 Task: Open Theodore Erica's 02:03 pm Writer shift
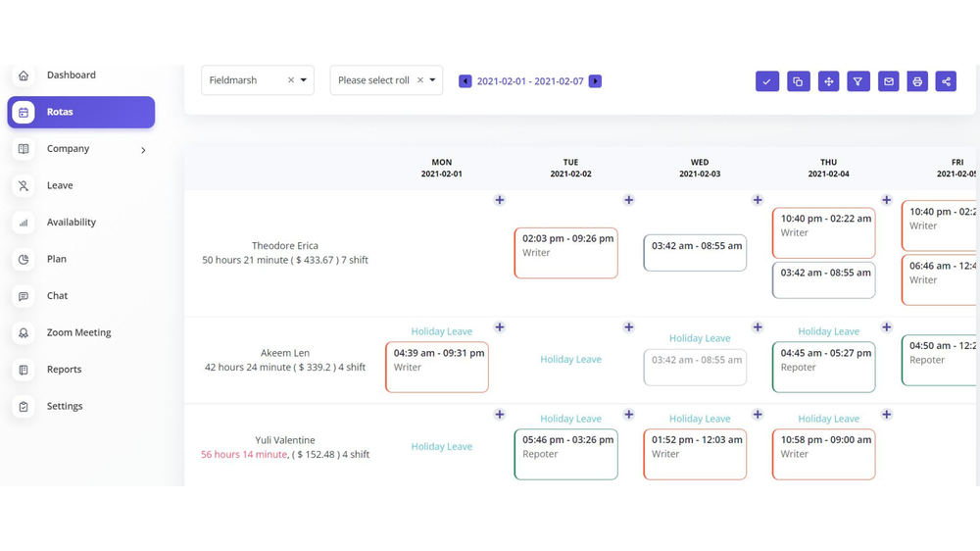[x=565, y=253]
